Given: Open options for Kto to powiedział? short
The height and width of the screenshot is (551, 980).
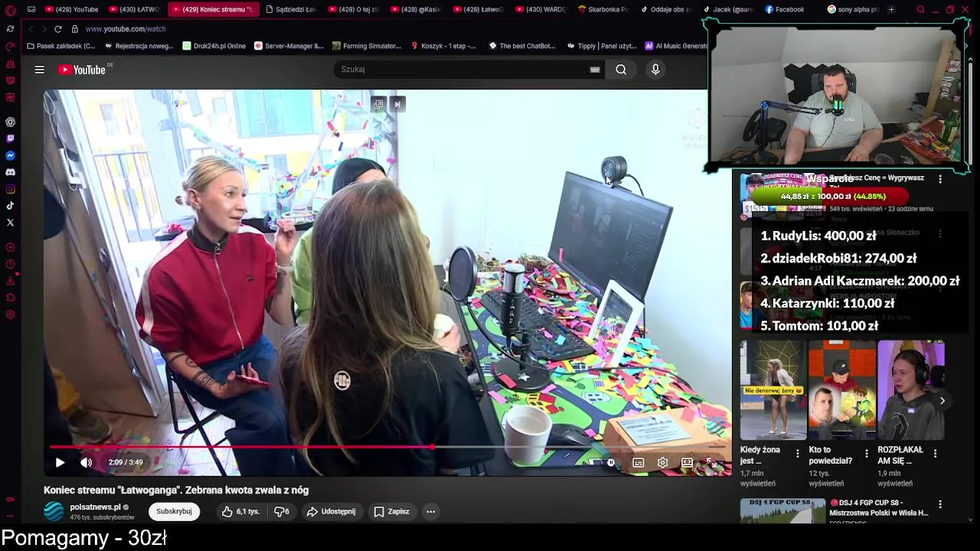Looking at the screenshot, I should (x=866, y=454).
